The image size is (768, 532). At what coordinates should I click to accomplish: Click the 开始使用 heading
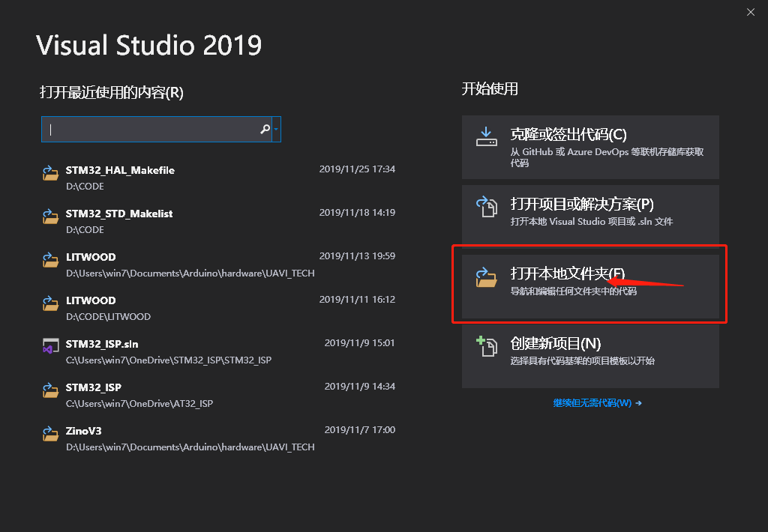(490, 89)
